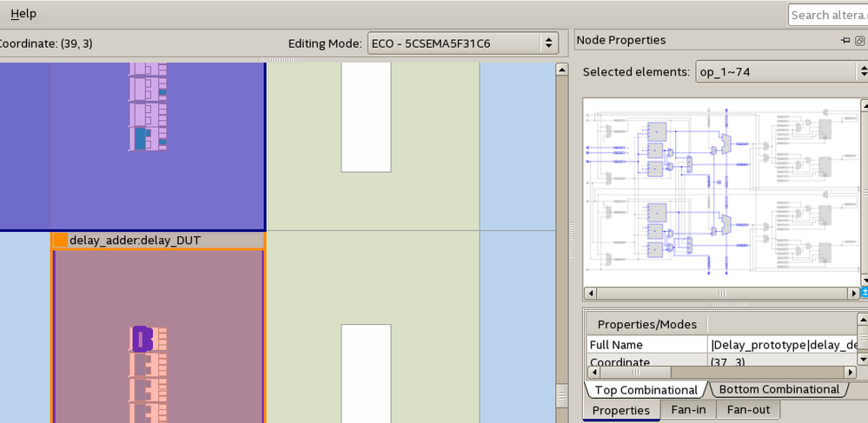Click the properties table horizontal scrollbar thumb

[x=635, y=372]
